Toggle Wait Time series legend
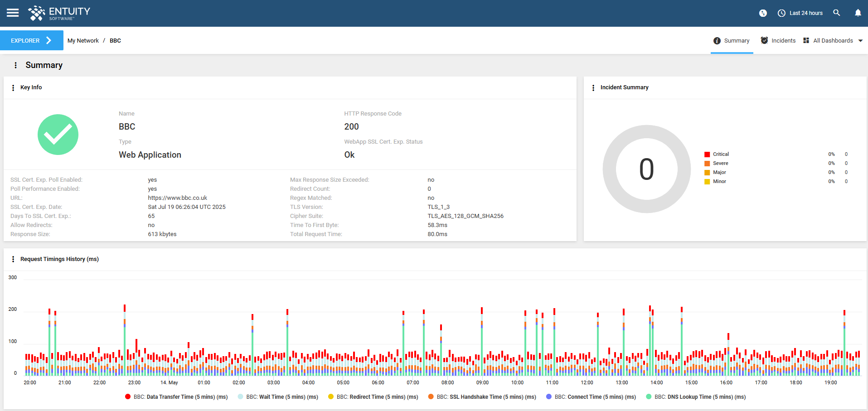This screenshot has width=868, height=411. coord(278,397)
